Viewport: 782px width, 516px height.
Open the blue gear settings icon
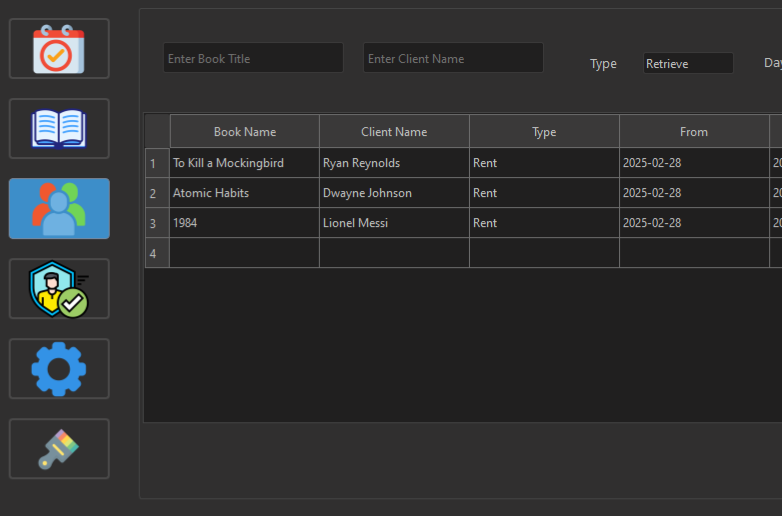tap(59, 368)
